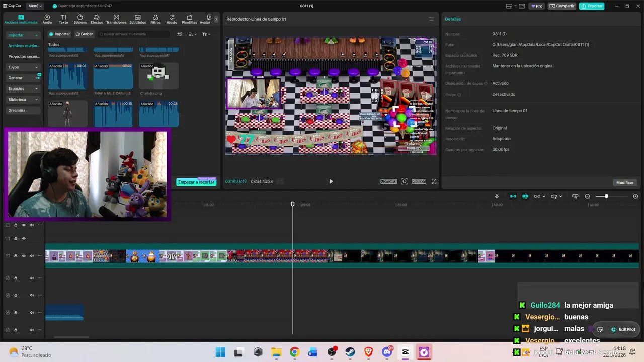This screenshot has height=362, width=644.
Task: Click the Compartir button
Action: pyautogui.click(x=562, y=6)
